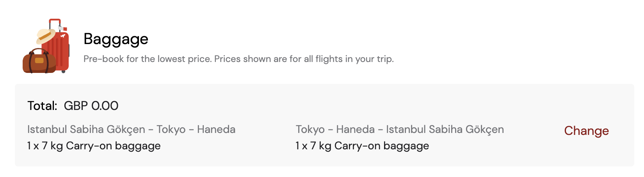
Task: Click the GBP 0.00 total amount
Action: tap(91, 106)
